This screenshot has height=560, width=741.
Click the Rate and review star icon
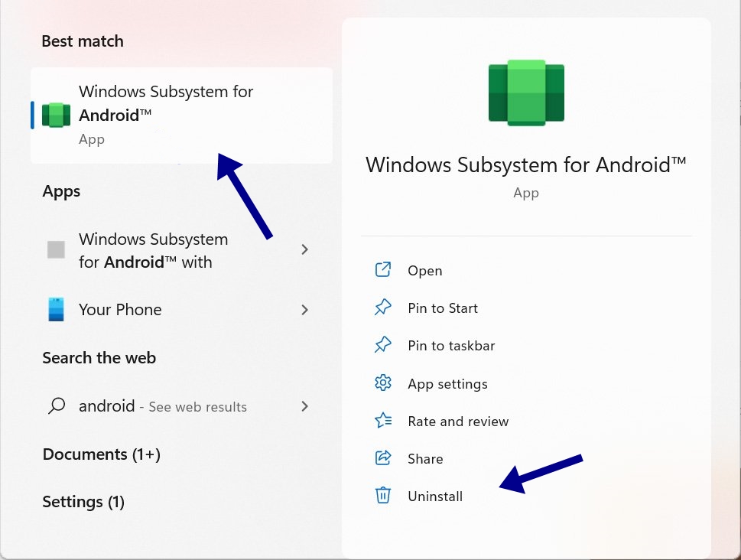(x=383, y=421)
